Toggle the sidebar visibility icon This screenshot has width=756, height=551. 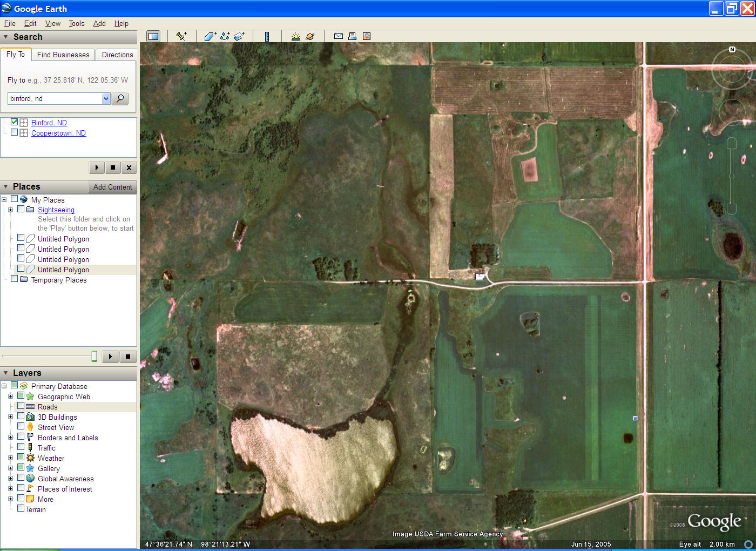[153, 36]
